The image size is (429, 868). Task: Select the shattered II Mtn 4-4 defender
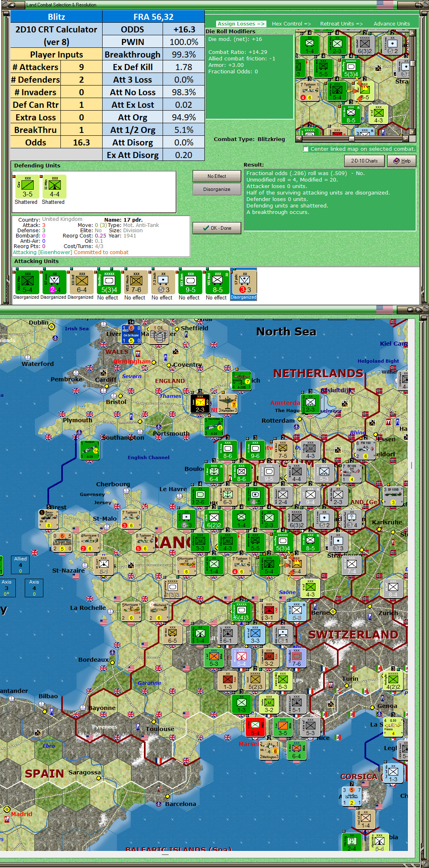[54, 186]
